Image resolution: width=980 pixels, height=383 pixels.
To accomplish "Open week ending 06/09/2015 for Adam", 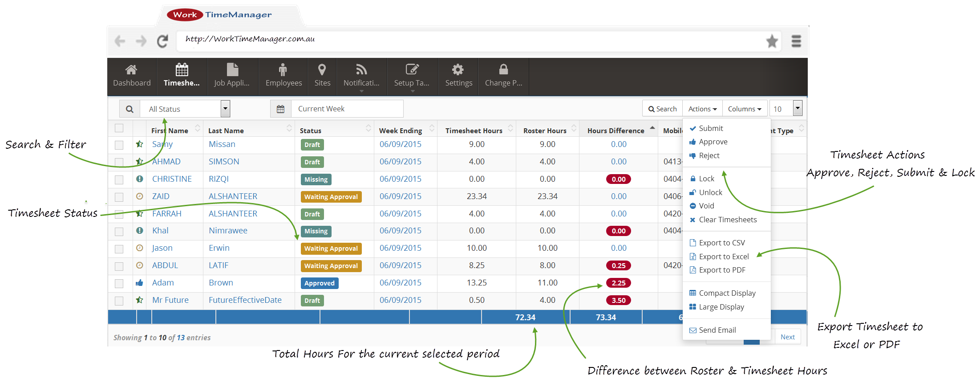I will [x=400, y=282].
